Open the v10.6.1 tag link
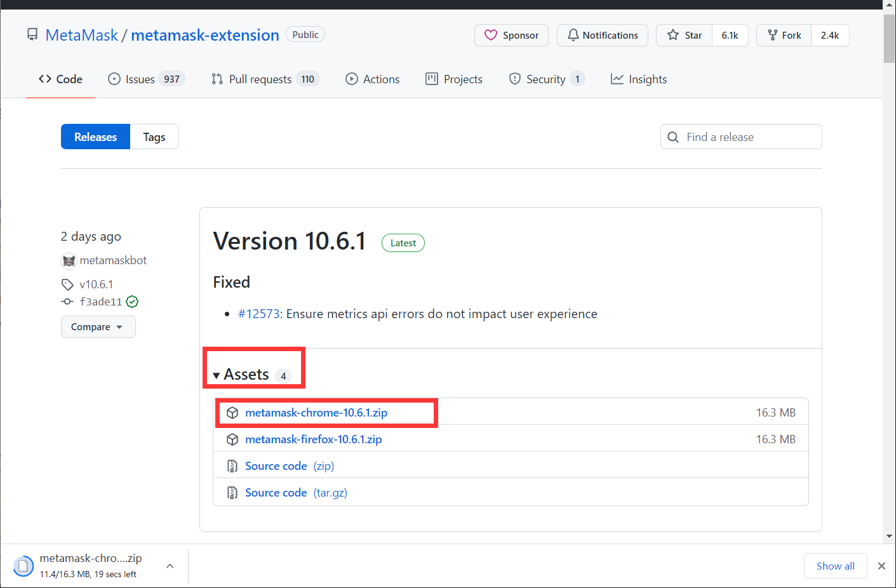The image size is (896, 588). coord(96,284)
